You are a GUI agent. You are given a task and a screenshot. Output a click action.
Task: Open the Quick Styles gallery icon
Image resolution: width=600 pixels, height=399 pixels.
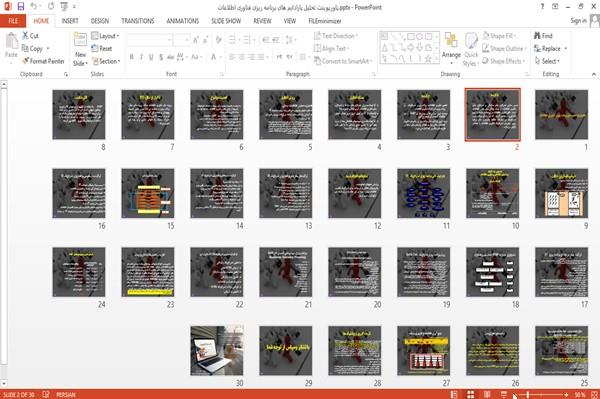tap(471, 41)
